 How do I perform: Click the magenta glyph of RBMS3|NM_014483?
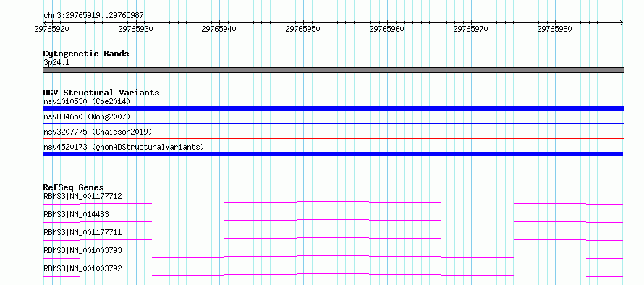click(x=333, y=221)
